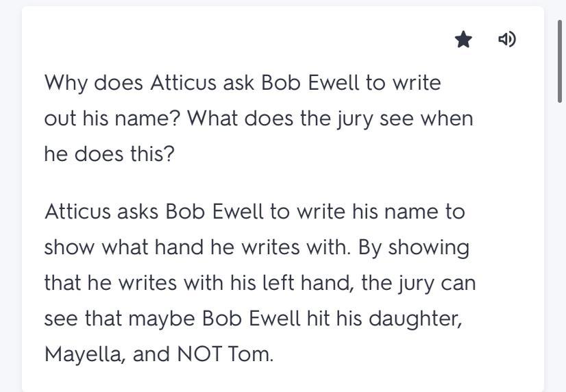Click the phrase "he does this?" line
Screen dimensions: 566x392
pos(110,154)
